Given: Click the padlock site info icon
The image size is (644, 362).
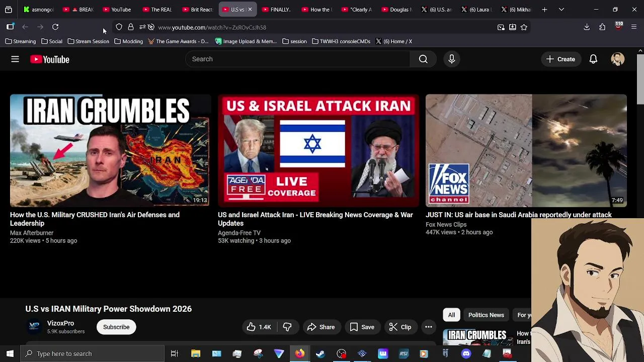Looking at the screenshot, I should [131, 27].
